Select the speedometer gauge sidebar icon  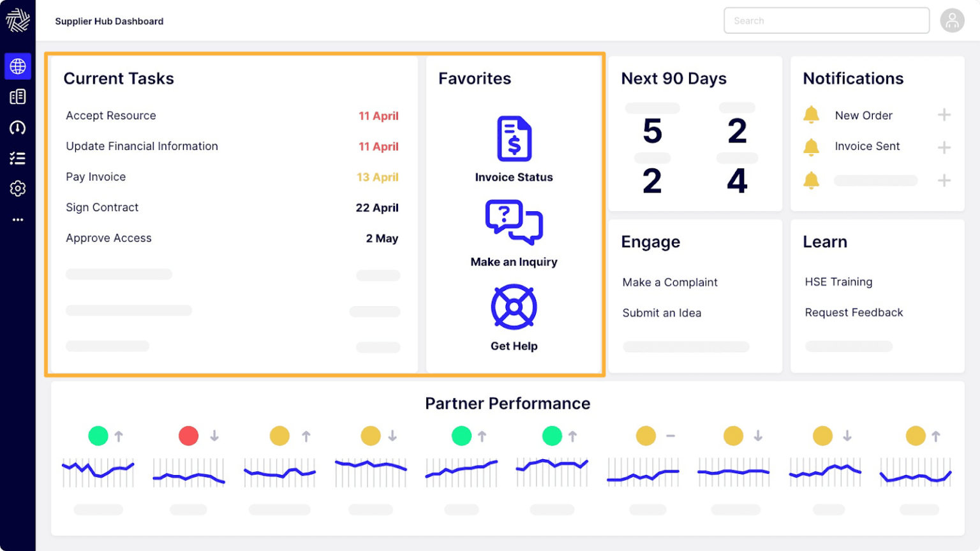pyautogui.click(x=18, y=128)
